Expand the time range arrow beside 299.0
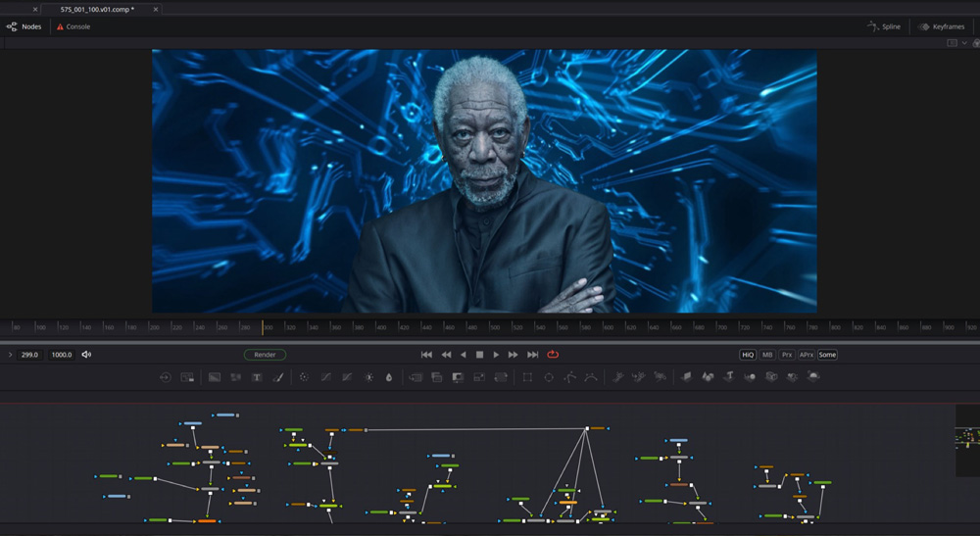Viewport: 980px width, 536px height. (11, 355)
